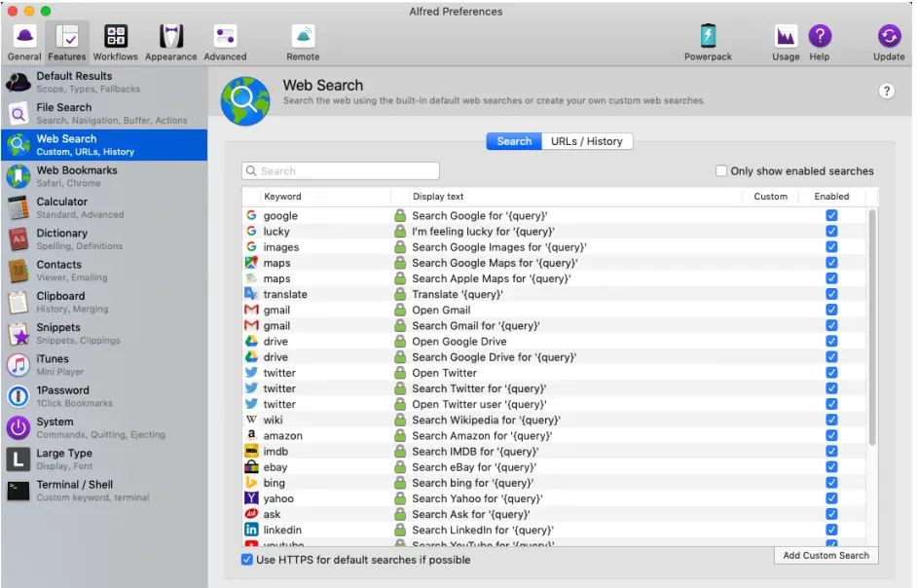Click into the Search filter field

341,170
